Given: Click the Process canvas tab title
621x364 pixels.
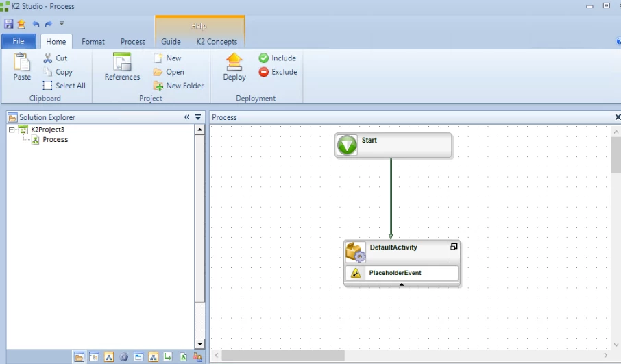Looking at the screenshot, I should click(224, 117).
